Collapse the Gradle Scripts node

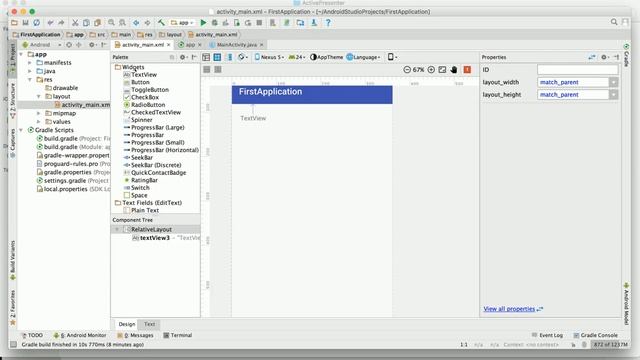(21, 130)
